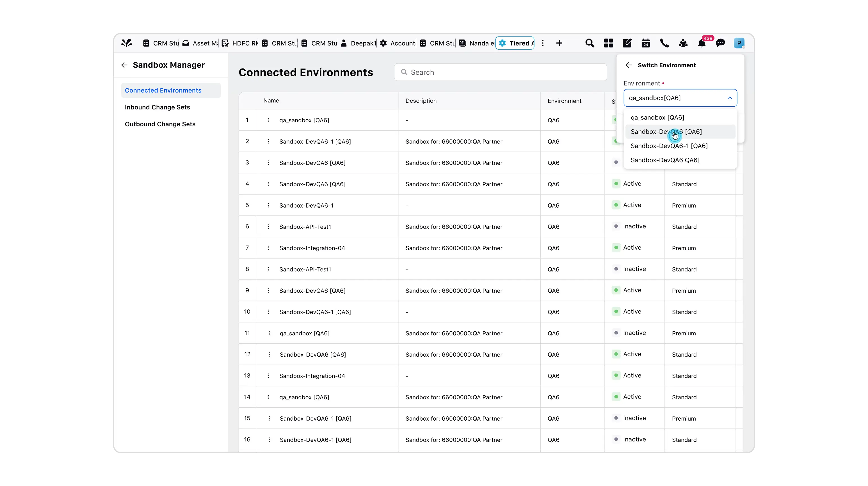
Task: Select qa_sandbox [QA6] option in dropdown
Action: [x=657, y=118]
